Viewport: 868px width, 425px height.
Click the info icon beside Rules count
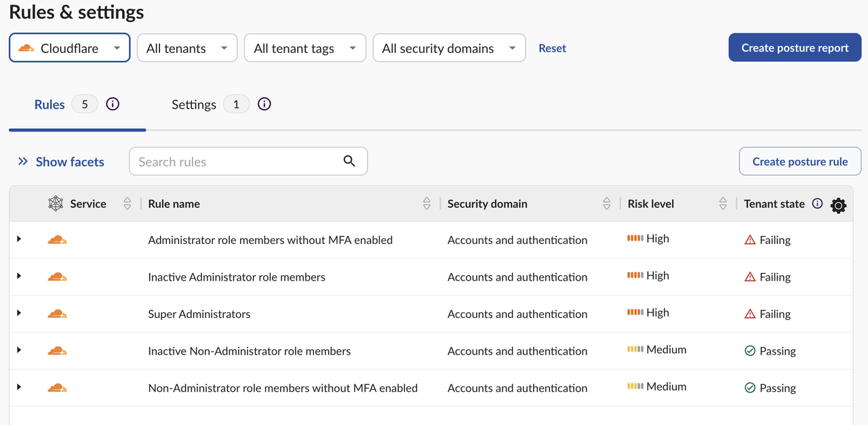click(113, 104)
